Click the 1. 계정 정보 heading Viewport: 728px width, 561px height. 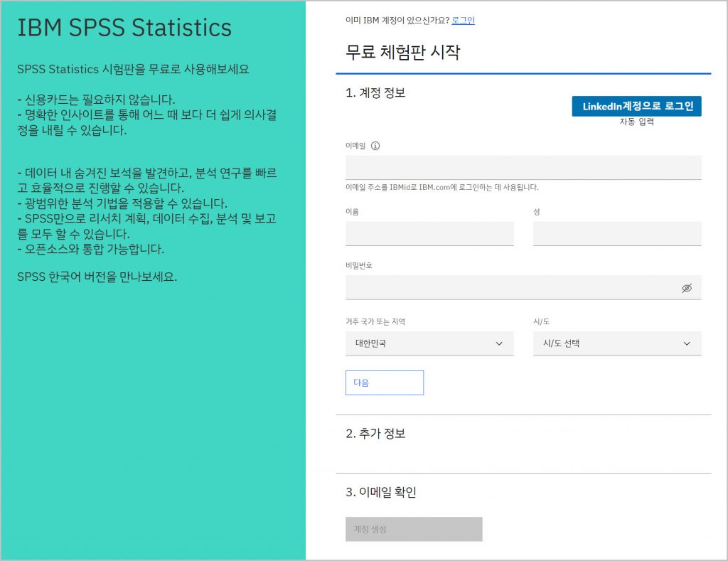tap(375, 93)
